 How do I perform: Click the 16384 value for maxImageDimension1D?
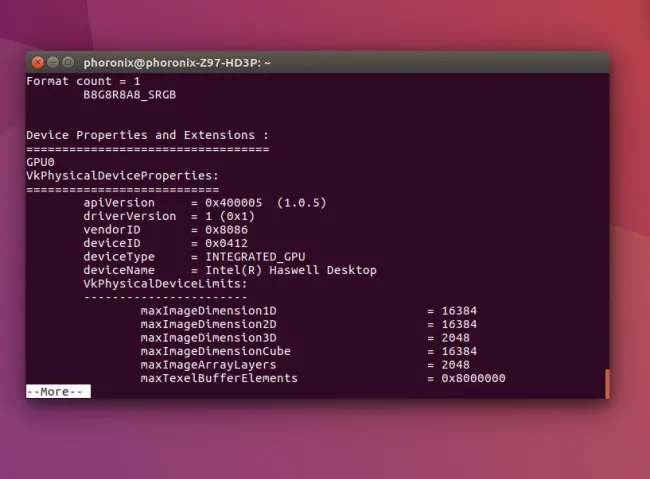459,311
